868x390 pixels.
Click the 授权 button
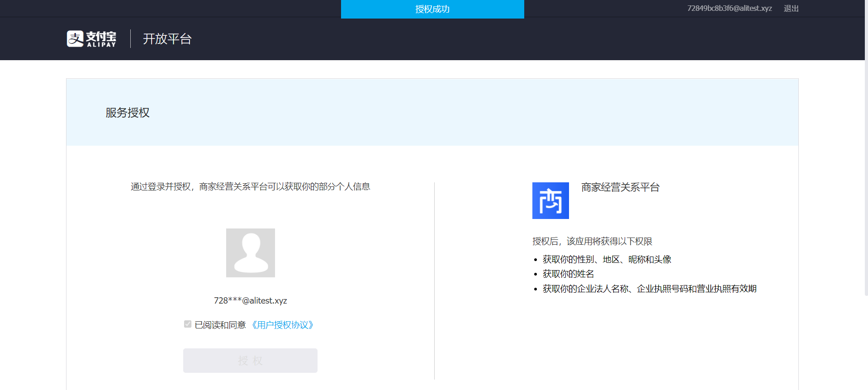pos(250,361)
